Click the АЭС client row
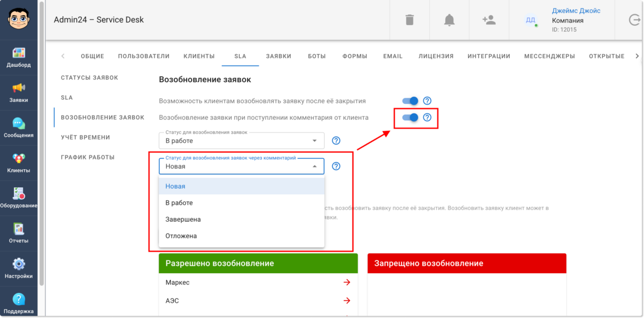 coord(258,301)
